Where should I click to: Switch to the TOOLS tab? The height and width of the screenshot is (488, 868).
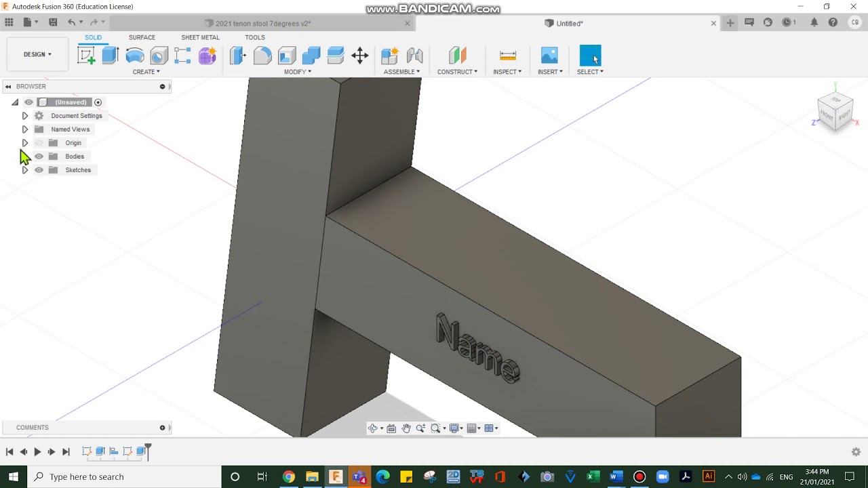[255, 37]
